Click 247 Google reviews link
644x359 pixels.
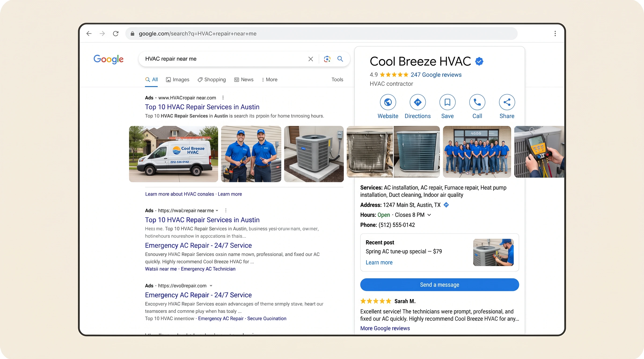[436, 75]
